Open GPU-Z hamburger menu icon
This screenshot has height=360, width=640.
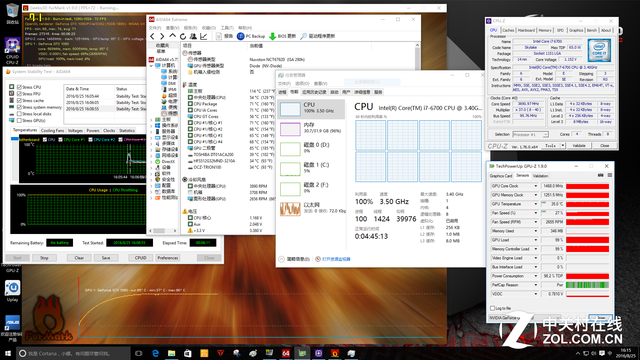click(609, 176)
